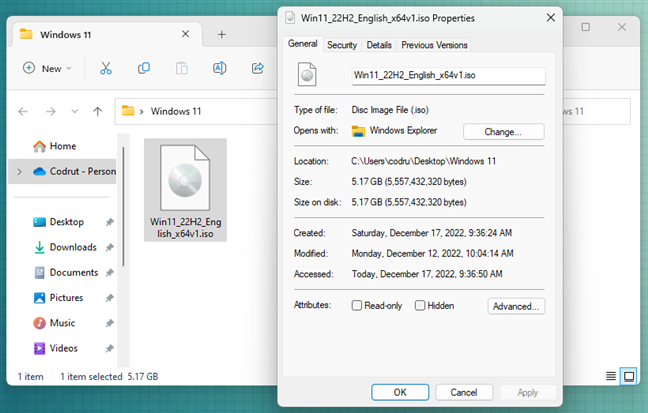Switch to details list view icon

[611, 376]
